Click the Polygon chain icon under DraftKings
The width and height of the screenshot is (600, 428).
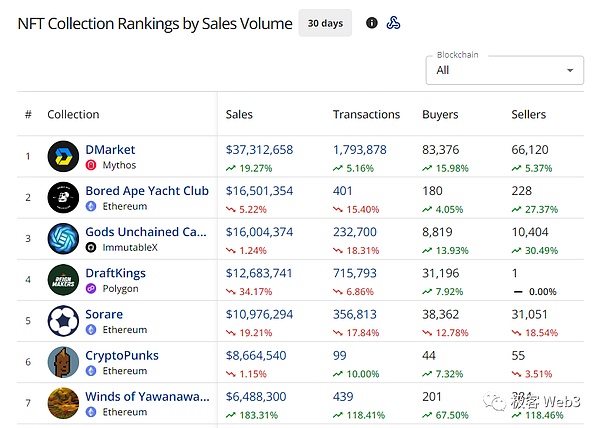pyautogui.click(x=91, y=288)
